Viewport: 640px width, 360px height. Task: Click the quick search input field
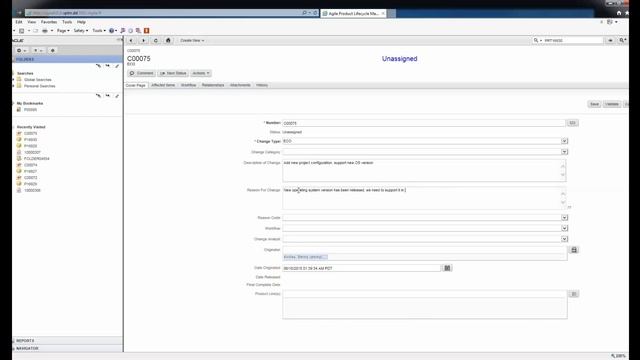tap(573, 40)
